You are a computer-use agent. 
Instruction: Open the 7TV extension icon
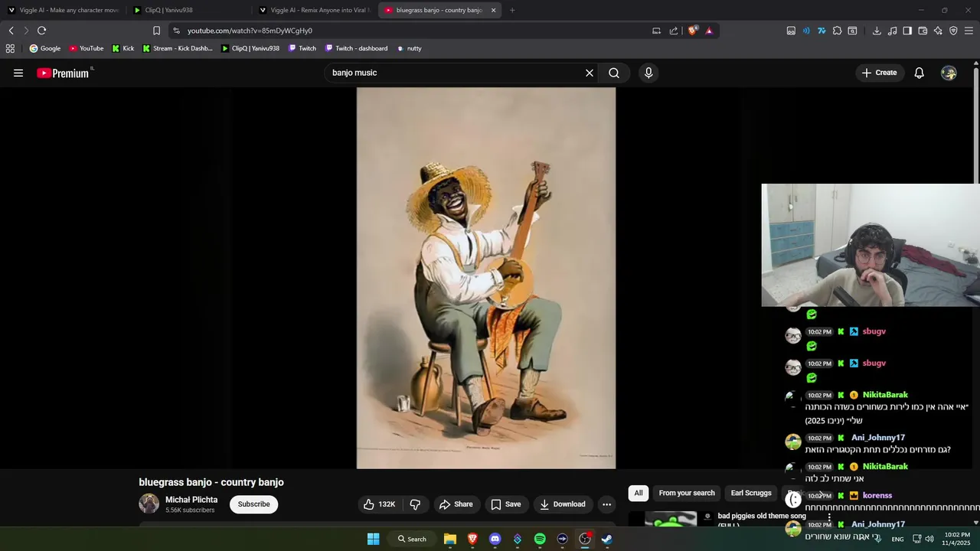(822, 31)
